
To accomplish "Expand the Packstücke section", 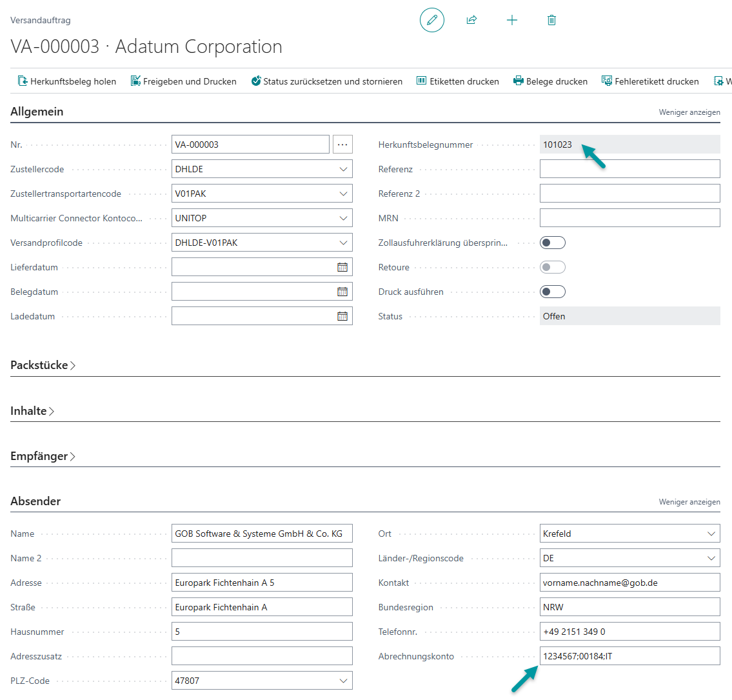I will pos(43,365).
